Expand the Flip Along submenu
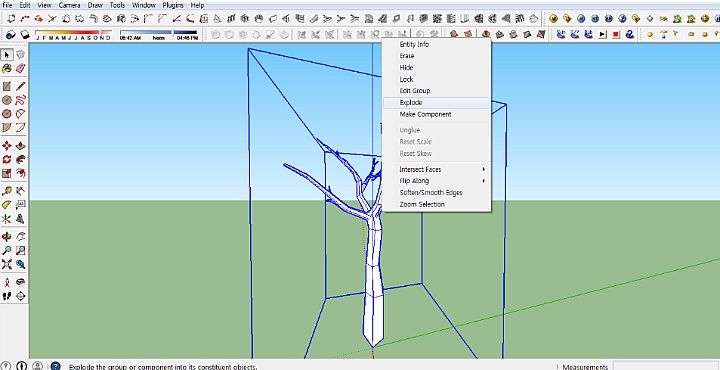Image resolution: width=720 pixels, height=370 pixels. 436,181
